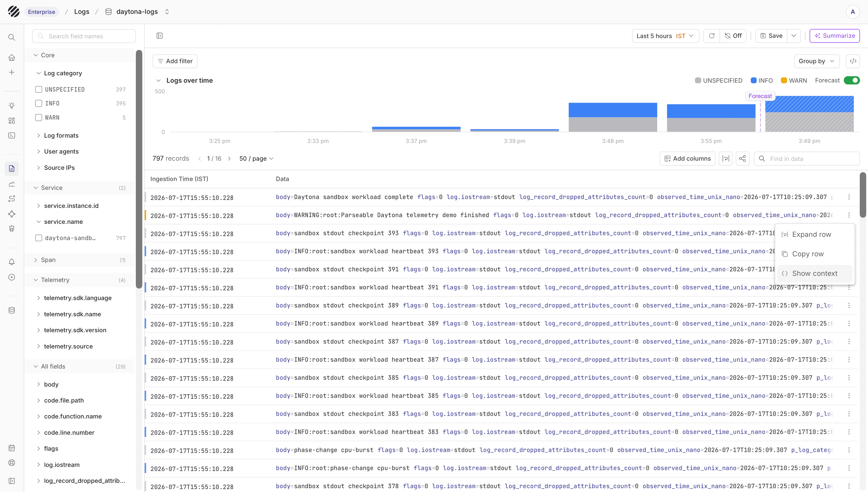Screen dimensions: 868x492
Task: Open the daytona-logs dataset switcher
Action: (167, 12)
